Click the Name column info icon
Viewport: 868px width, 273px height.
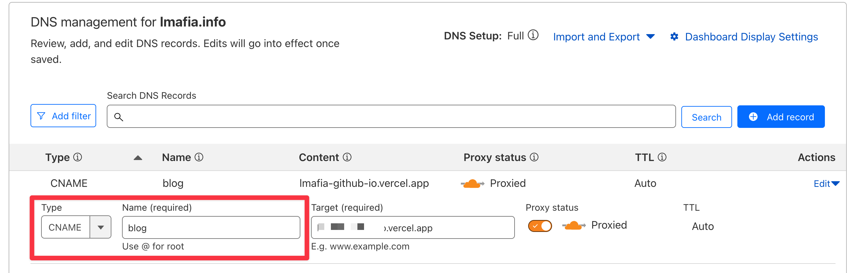199,157
